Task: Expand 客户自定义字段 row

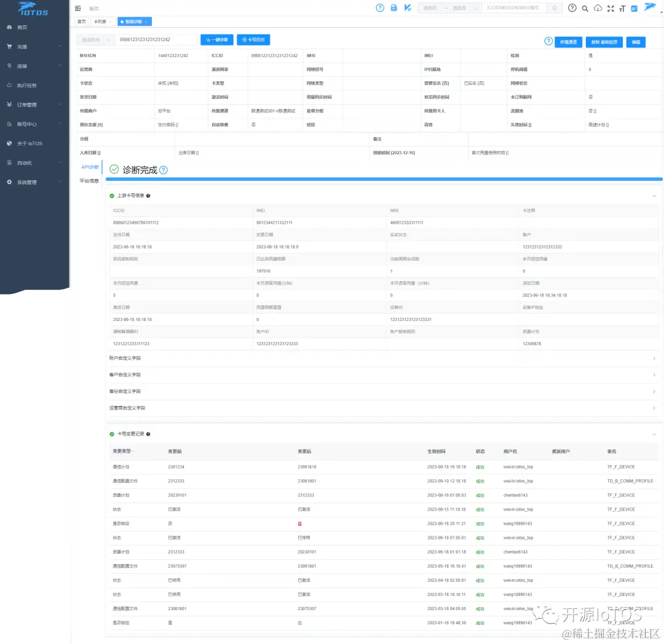Action: [x=383, y=375]
